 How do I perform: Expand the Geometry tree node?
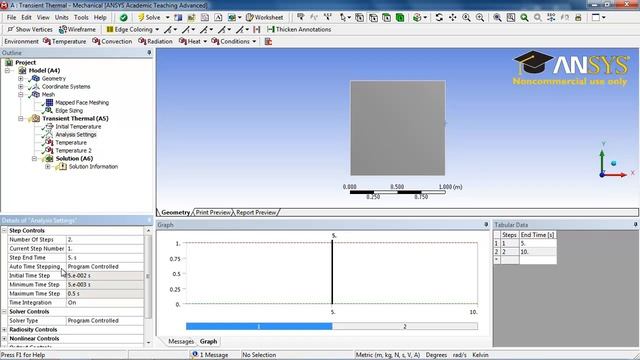click(x=20, y=78)
